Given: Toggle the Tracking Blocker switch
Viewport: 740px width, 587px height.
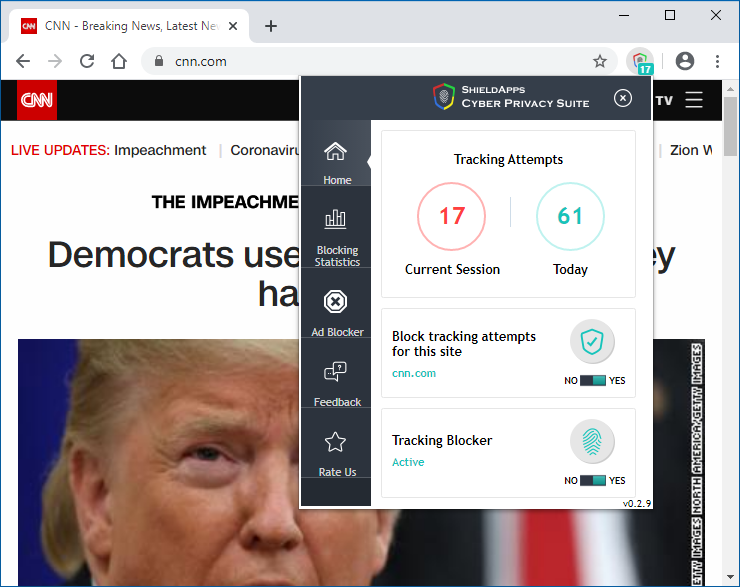Looking at the screenshot, I should (x=593, y=481).
